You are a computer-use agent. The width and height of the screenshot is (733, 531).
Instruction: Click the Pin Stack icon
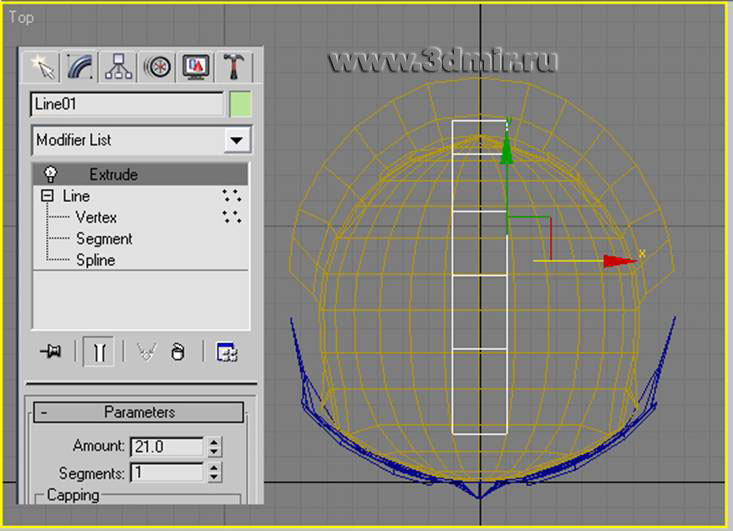coord(50,352)
